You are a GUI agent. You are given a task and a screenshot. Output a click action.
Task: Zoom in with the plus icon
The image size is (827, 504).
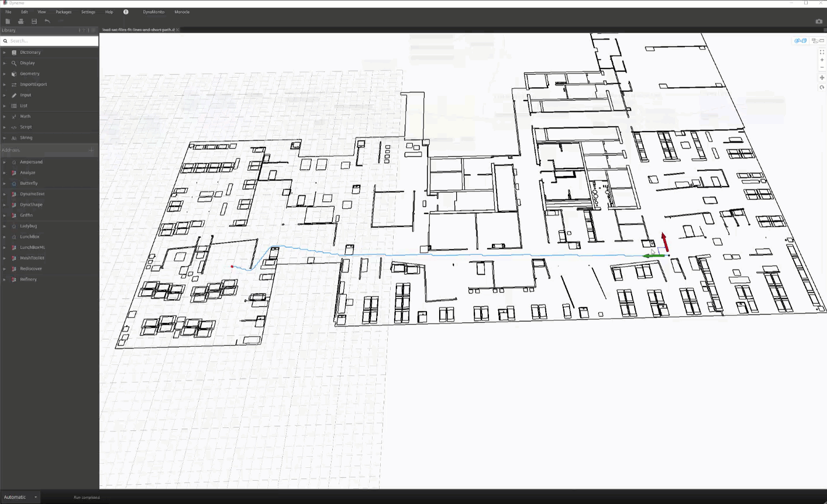click(x=822, y=60)
